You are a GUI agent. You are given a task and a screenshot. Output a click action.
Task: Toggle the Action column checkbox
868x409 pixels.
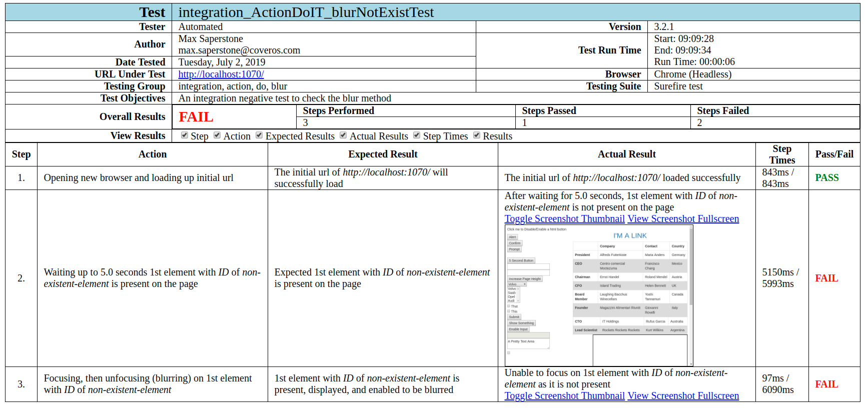[x=217, y=135]
